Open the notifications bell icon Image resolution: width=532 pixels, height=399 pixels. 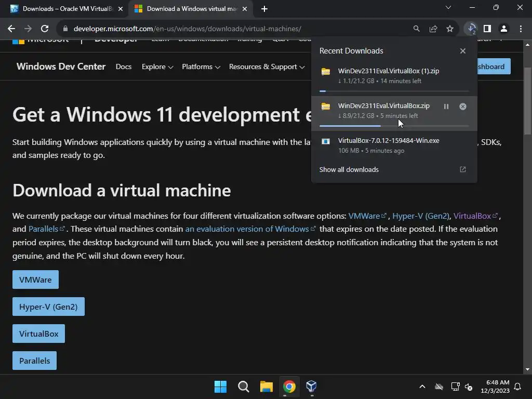click(517, 387)
